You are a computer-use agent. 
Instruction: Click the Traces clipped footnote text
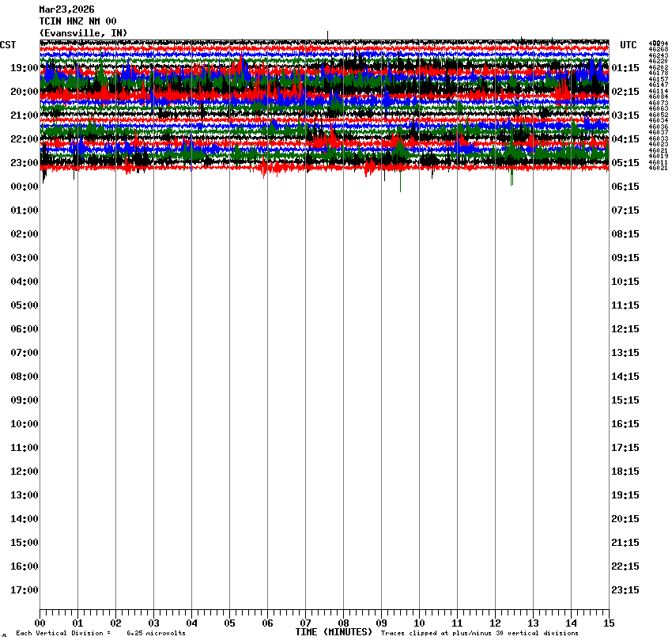(479, 634)
